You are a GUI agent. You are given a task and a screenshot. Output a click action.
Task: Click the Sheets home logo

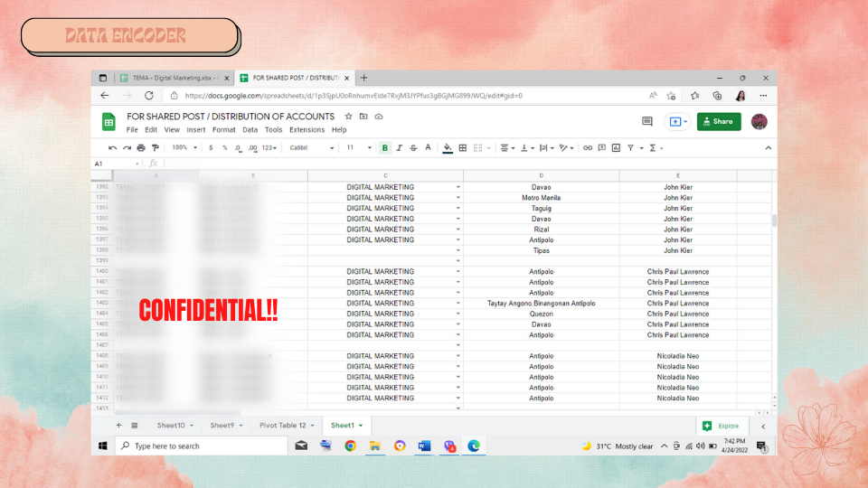click(x=108, y=122)
